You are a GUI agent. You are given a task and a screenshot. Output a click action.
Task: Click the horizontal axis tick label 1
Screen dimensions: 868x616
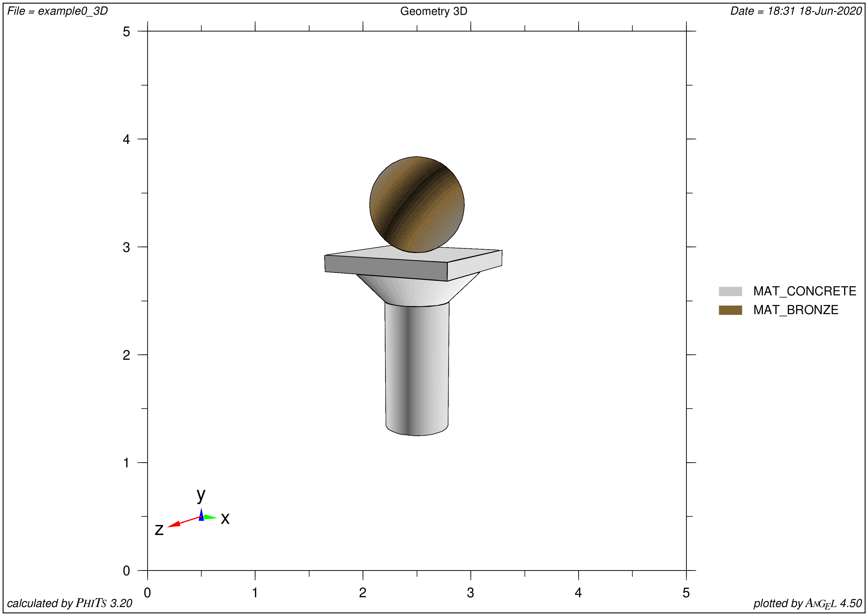[255, 592]
